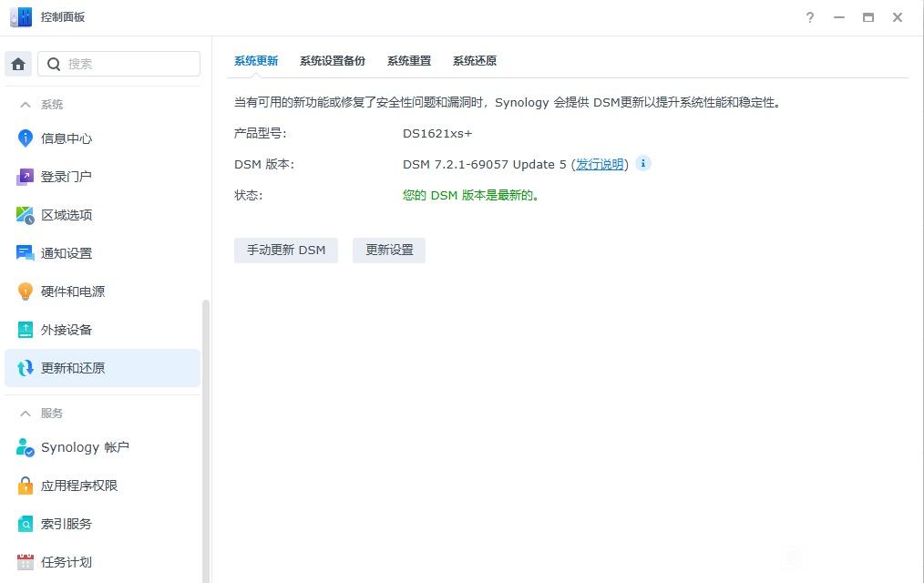Image resolution: width=924 pixels, height=583 pixels.
Task: Switch to the 系统还原 tab
Action: tap(475, 61)
